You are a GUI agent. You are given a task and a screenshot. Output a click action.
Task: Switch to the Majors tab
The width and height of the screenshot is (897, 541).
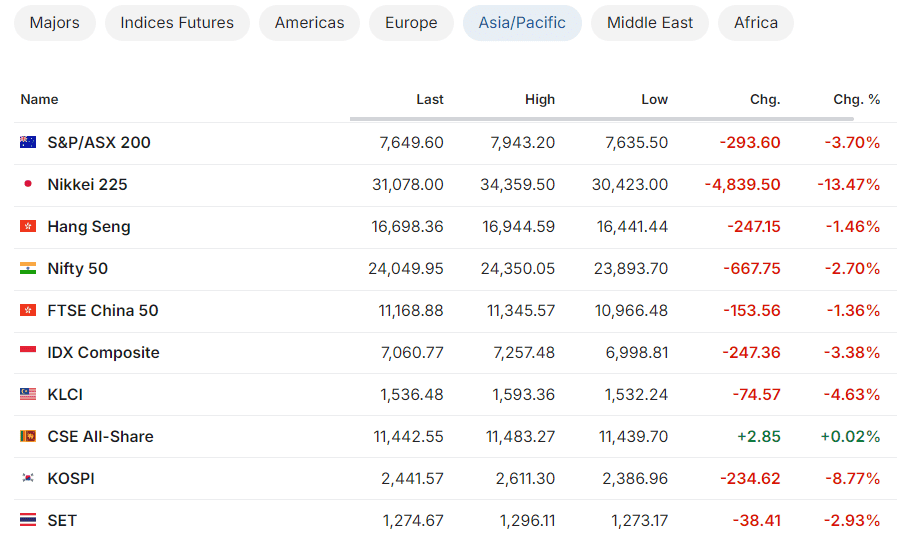pyautogui.click(x=54, y=23)
